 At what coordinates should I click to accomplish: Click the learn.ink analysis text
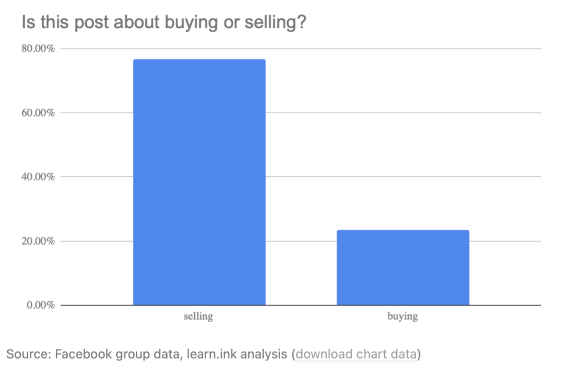point(237,354)
